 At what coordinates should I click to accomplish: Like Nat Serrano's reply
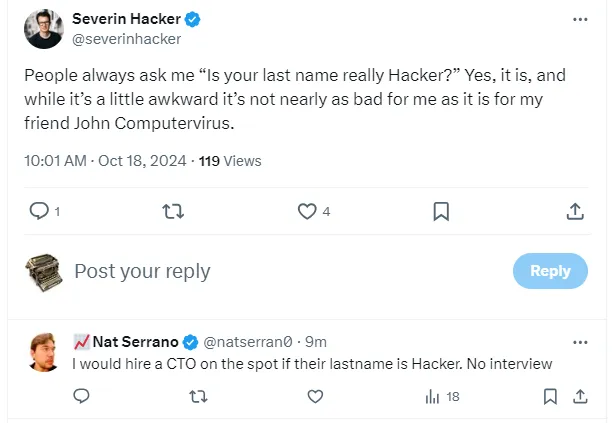click(x=315, y=397)
